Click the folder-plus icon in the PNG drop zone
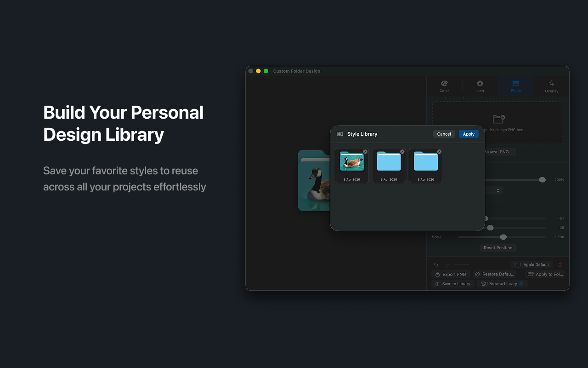This screenshot has height=368, width=588. [498, 119]
